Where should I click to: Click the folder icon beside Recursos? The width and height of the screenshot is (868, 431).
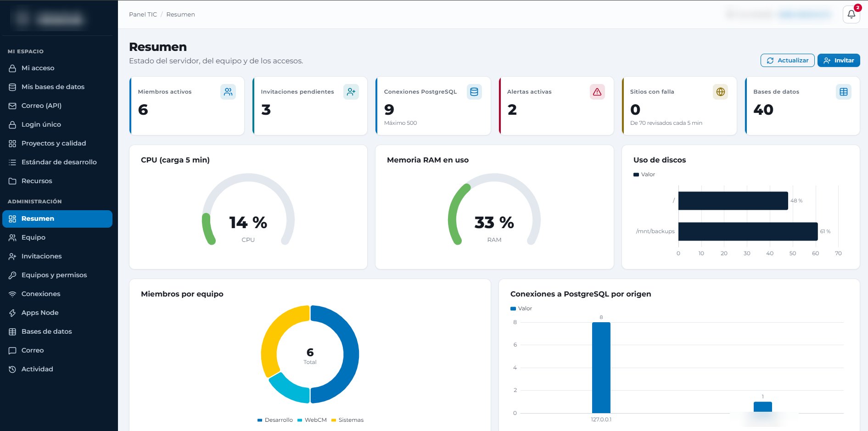(x=12, y=181)
